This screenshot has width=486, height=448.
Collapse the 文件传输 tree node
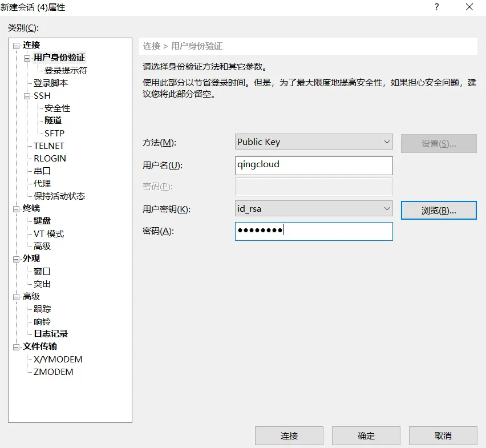[16, 347]
